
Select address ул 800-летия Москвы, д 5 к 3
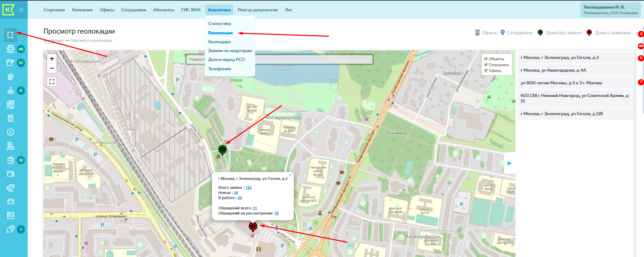575,83
